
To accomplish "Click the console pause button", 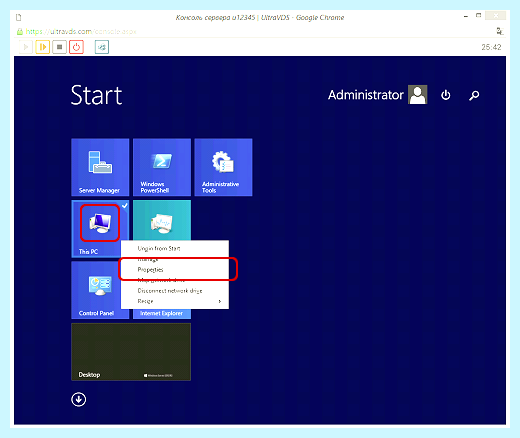I will click(x=43, y=47).
